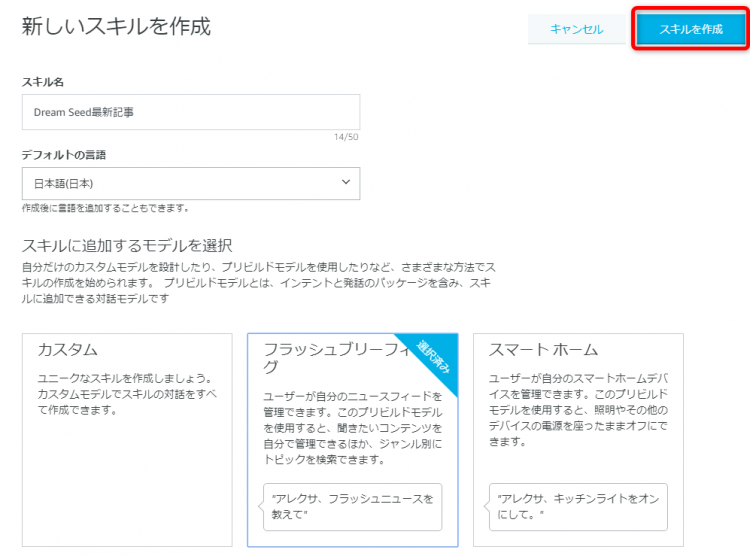
Task: Click the フラッシュブリーフィング card description text
Action: coord(353,428)
